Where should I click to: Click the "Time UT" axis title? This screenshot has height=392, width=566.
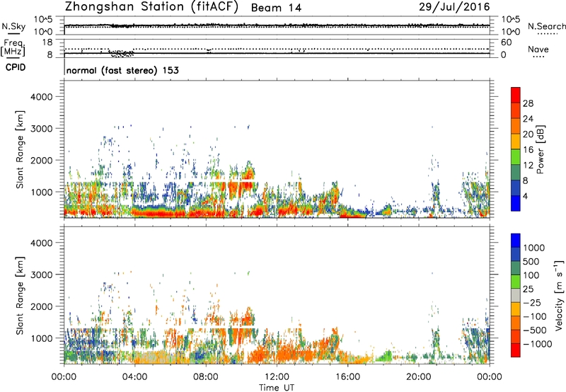pos(277,387)
